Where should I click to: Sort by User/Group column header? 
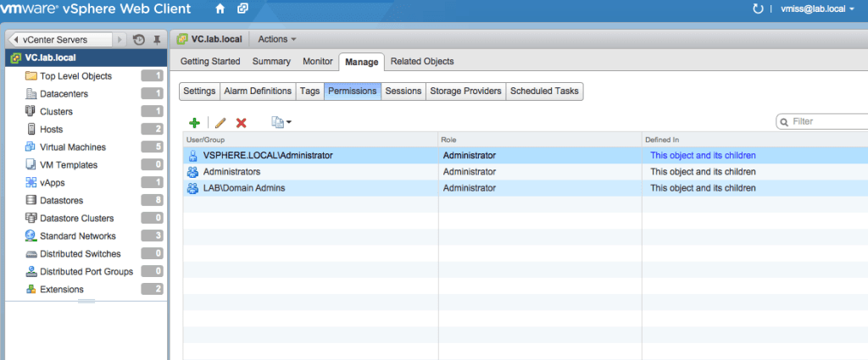click(310, 140)
